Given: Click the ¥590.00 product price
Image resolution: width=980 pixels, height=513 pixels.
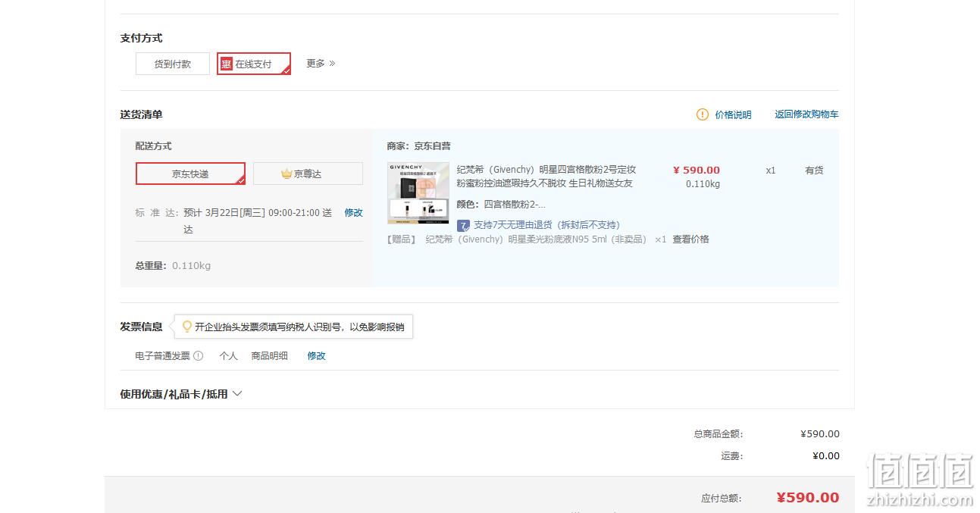Looking at the screenshot, I should 697,170.
